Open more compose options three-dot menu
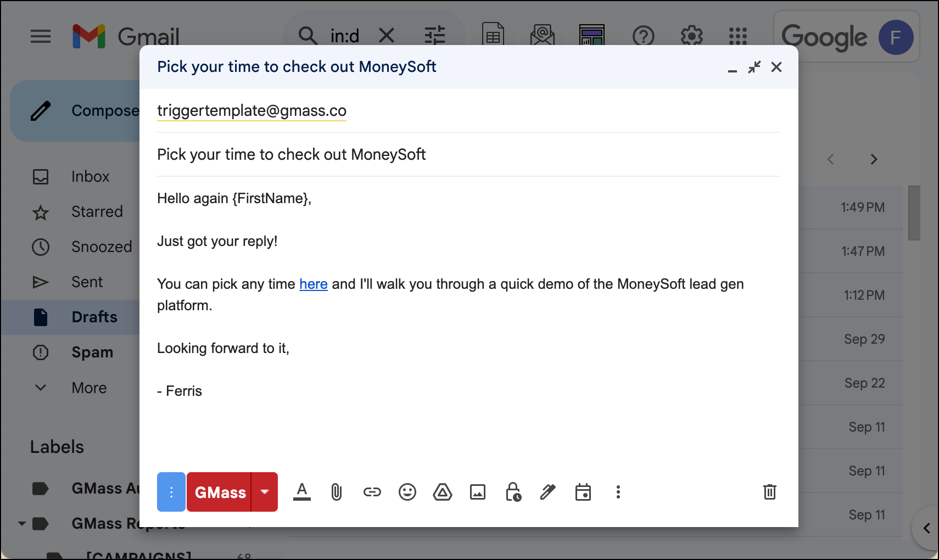The width and height of the screenshot is (939, 560). [618, 492]
